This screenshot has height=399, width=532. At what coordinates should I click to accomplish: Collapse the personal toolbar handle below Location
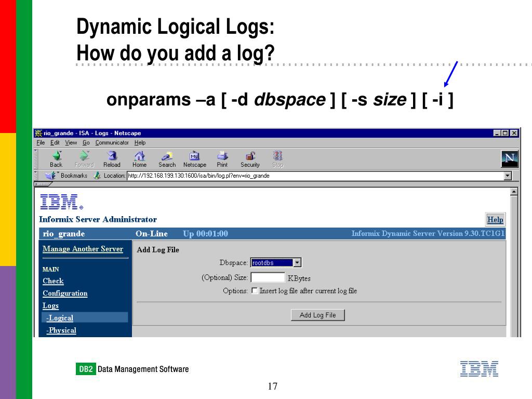pyautogui.click(x=43, y=184)
